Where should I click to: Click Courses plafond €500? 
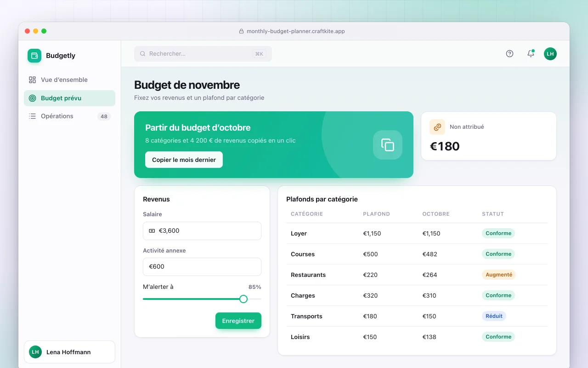[x=370, y=254]
